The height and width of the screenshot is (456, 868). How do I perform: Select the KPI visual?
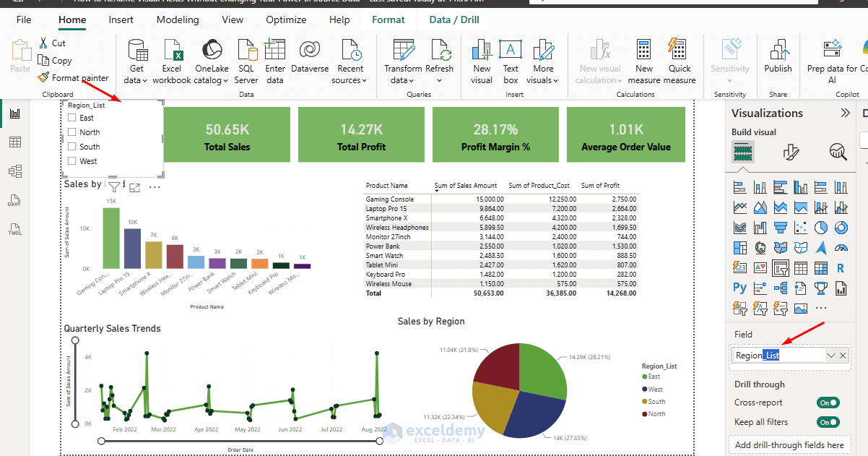[760, 268]
